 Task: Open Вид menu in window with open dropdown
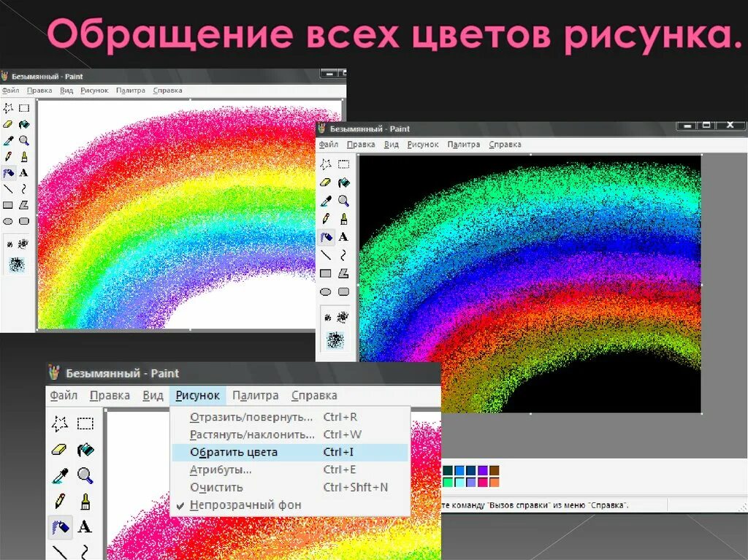pos(153,396)
